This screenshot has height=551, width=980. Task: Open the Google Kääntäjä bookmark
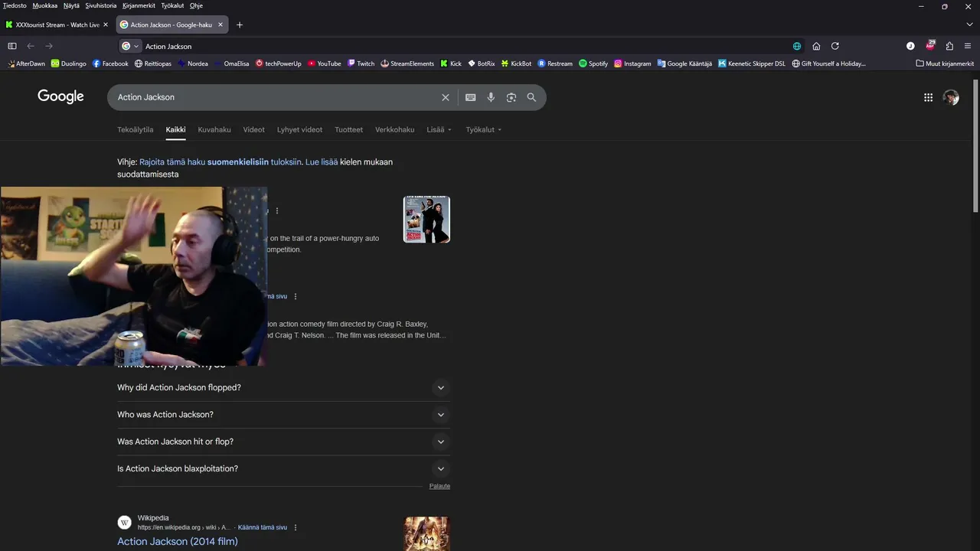pyautogui.click(x=684, y=64)
